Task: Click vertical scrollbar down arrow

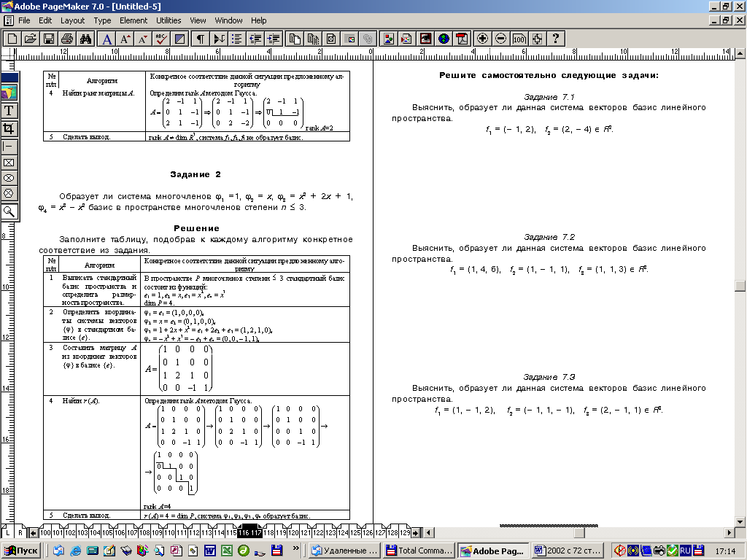Action: [740, 522]
